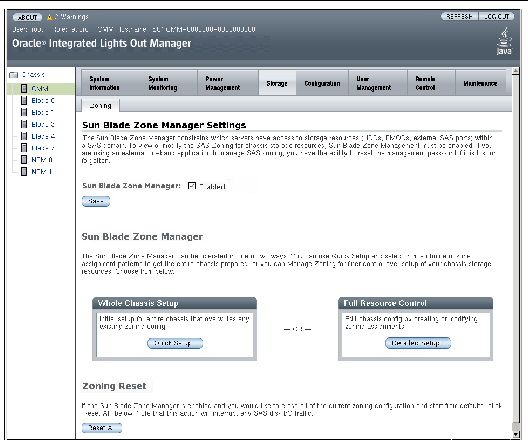Viewport: 528px width, 440px height.
Task: Click the Oracle Integrated Lights Out Manager title
Action: click(x=102, y=43)
